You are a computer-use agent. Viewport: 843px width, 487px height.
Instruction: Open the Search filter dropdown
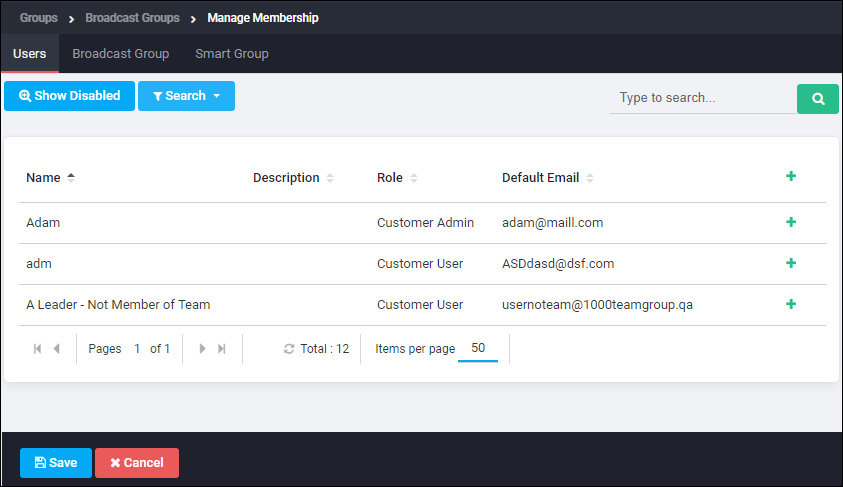(186, 96)
